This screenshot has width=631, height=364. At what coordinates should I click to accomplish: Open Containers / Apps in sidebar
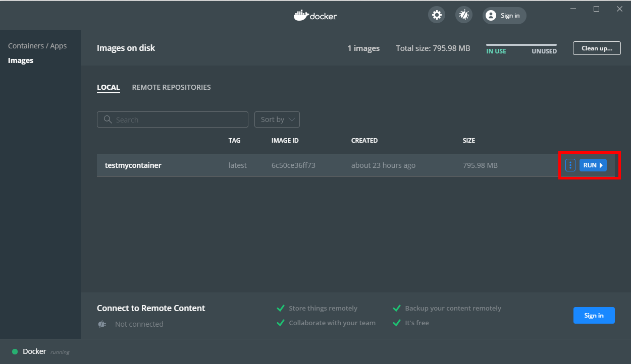[37, 46]
